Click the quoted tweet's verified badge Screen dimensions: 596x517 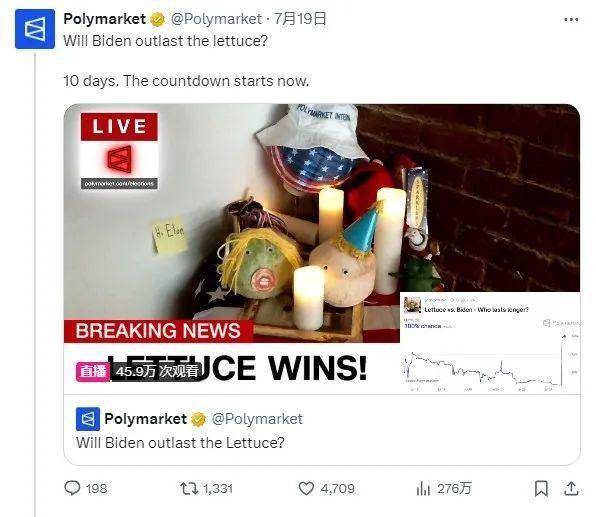pyautogui.click(x=198, y=419)
